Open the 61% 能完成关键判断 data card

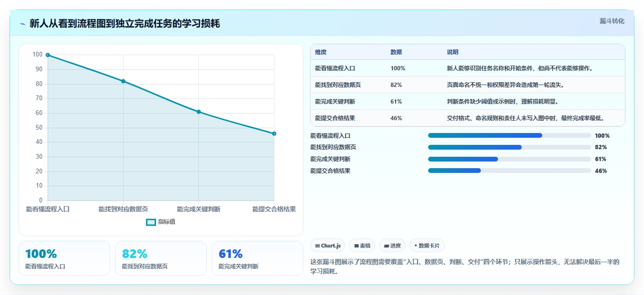(257, 258)
